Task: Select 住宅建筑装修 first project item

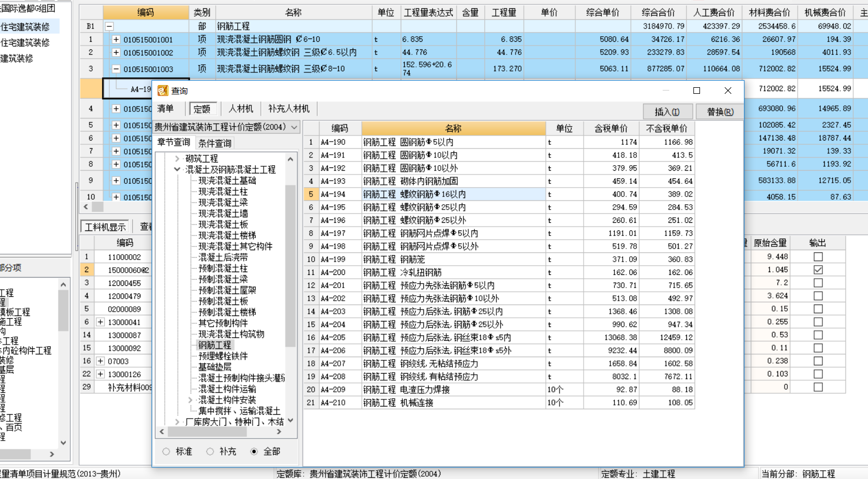Action: click(x=26, y=26)
